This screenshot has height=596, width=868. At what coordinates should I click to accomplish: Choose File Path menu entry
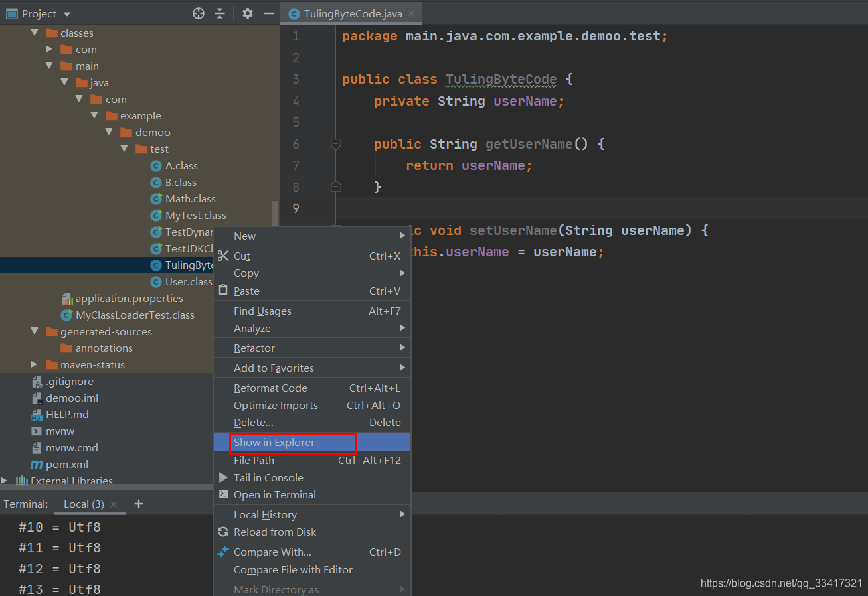(x=312, y=460)
